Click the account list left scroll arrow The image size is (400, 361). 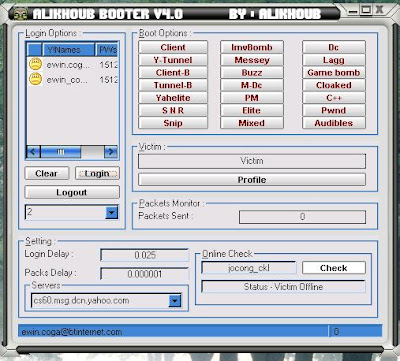(33, 152)
